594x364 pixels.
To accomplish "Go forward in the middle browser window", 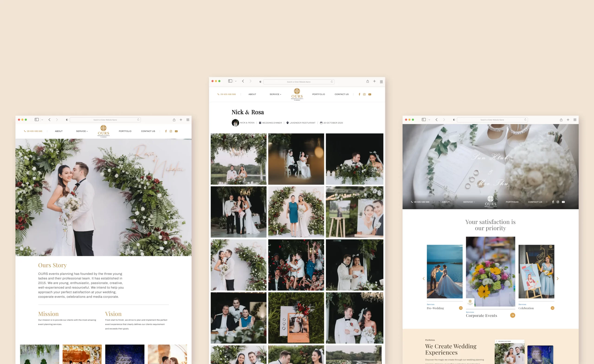I will [250, 81].
